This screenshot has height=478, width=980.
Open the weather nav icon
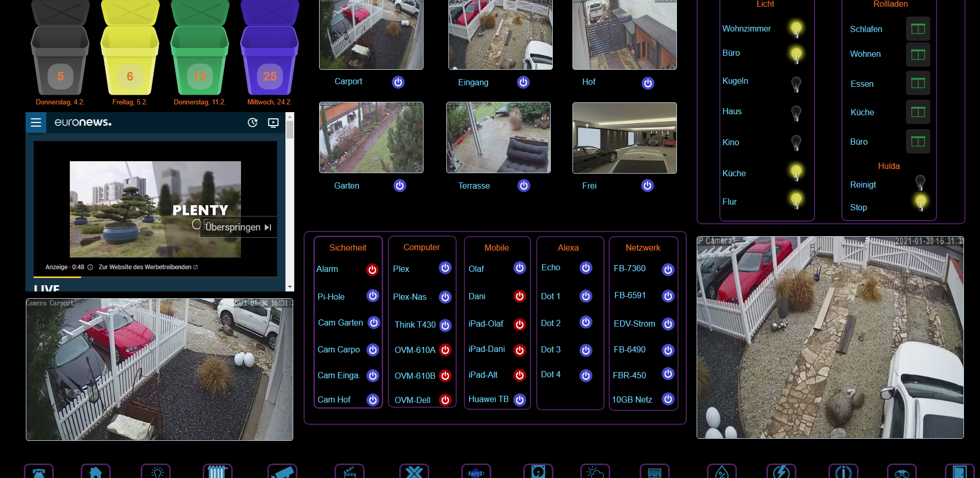tap(595, 471)
